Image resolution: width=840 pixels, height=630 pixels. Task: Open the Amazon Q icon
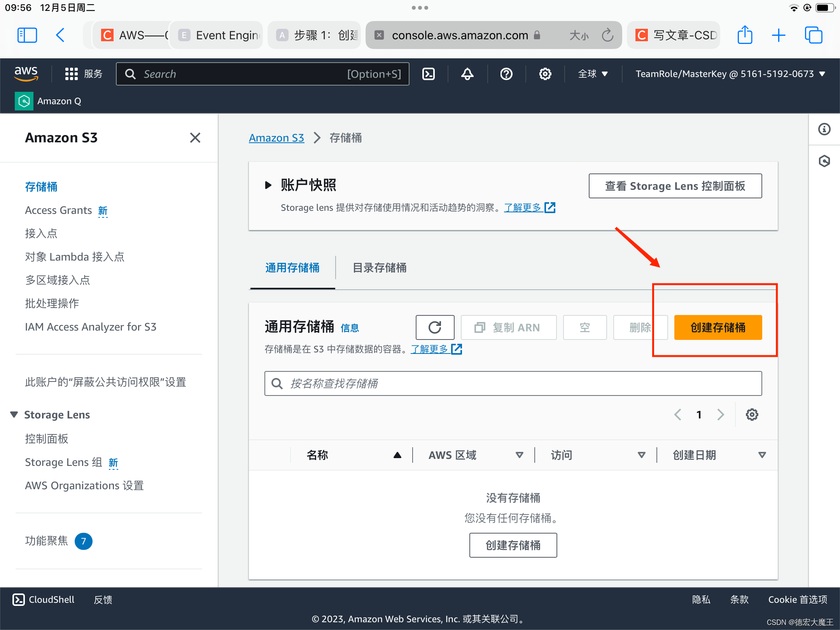24,101
